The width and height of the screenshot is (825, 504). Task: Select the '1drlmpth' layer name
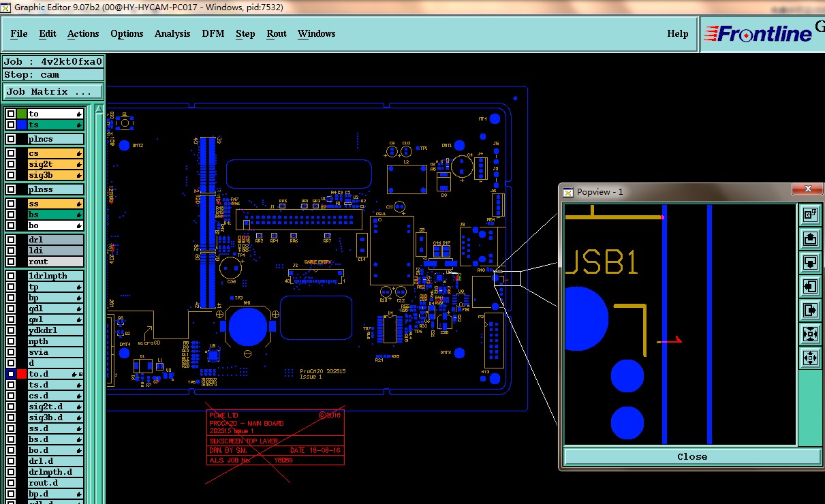point(56,276)
